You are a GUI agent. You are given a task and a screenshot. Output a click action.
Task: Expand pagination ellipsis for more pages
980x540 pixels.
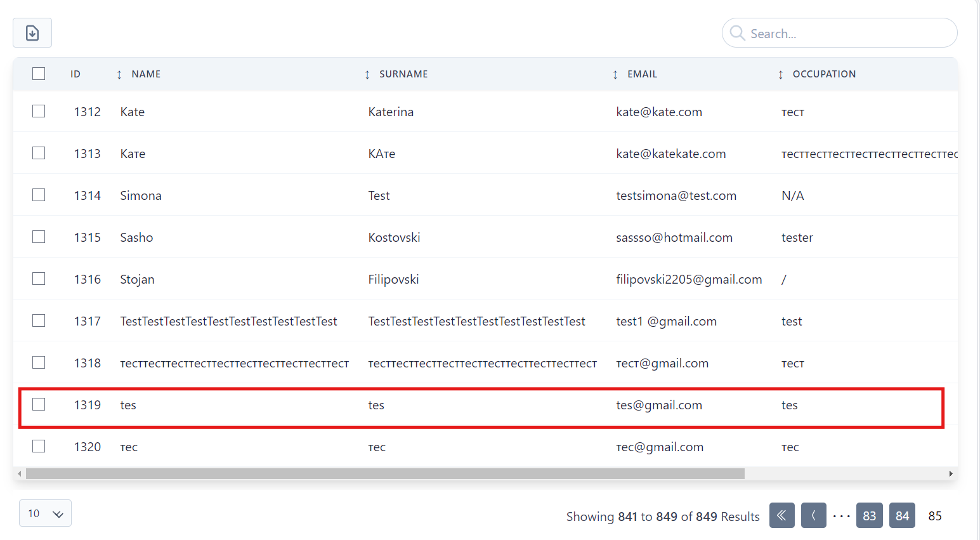[841, 517]
